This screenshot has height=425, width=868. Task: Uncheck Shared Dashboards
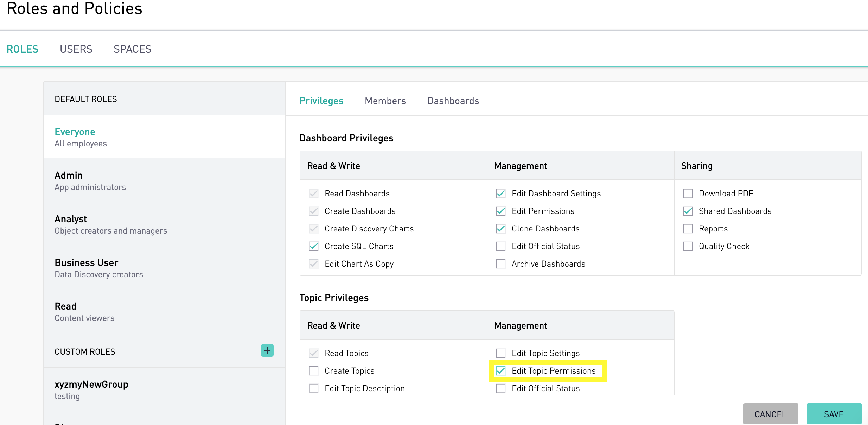pos(688,211)
